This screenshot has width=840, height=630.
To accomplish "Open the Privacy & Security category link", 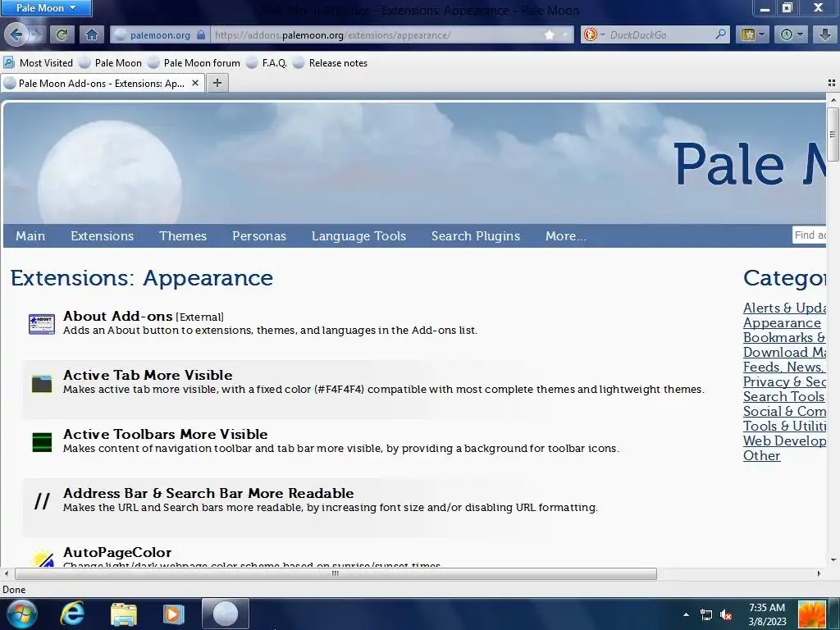I will (x=784, y=381).
